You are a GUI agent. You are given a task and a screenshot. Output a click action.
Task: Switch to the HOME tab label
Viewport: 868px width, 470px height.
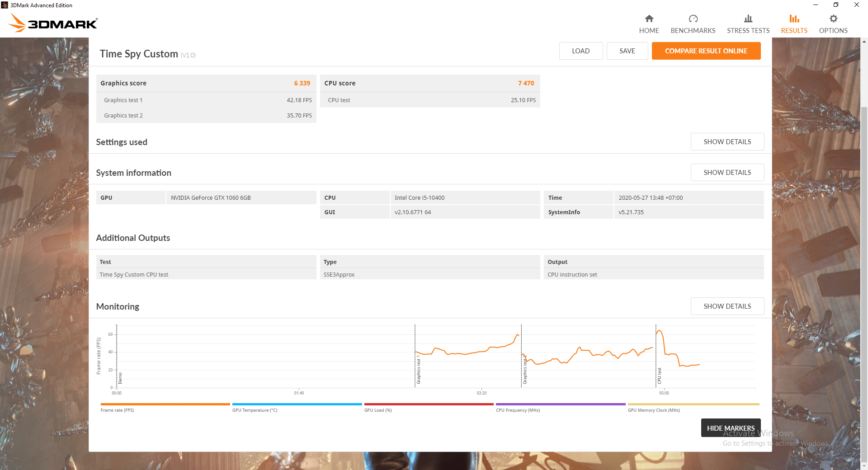(649, 31)
